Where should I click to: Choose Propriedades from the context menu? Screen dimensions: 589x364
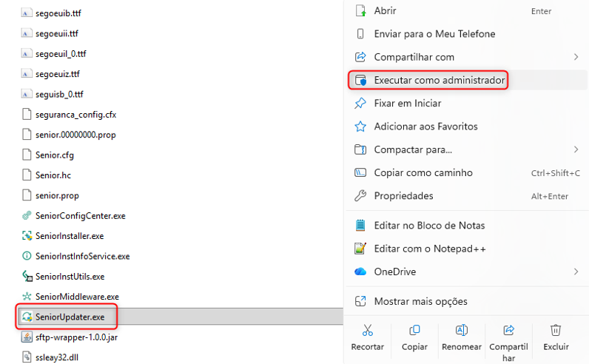tap(403, 196)
